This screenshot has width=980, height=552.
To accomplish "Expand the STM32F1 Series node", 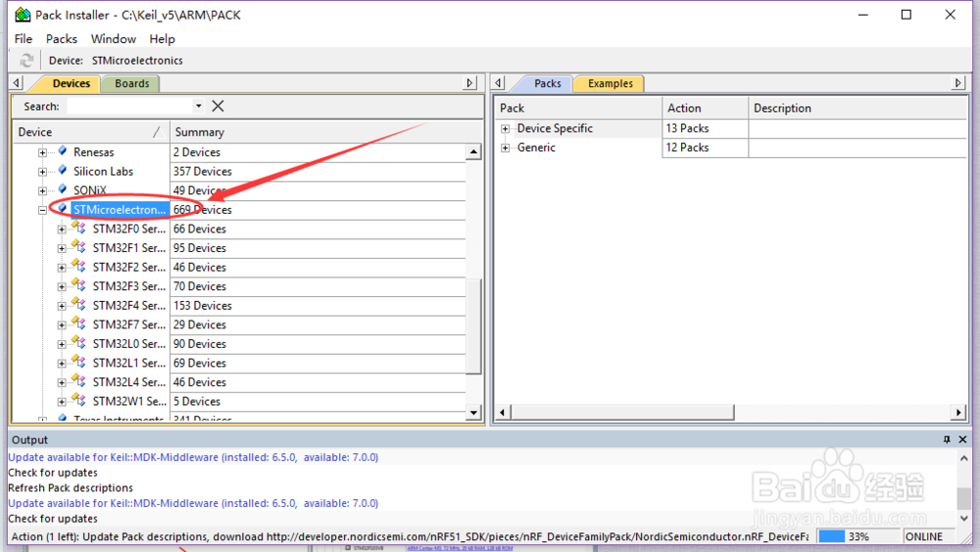I will point(62,249).
